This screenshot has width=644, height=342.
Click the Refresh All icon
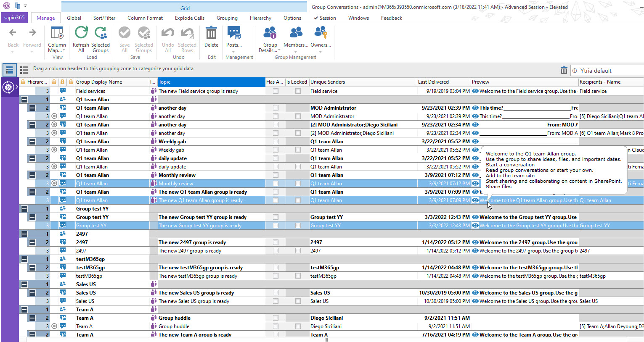pos(81,34)
